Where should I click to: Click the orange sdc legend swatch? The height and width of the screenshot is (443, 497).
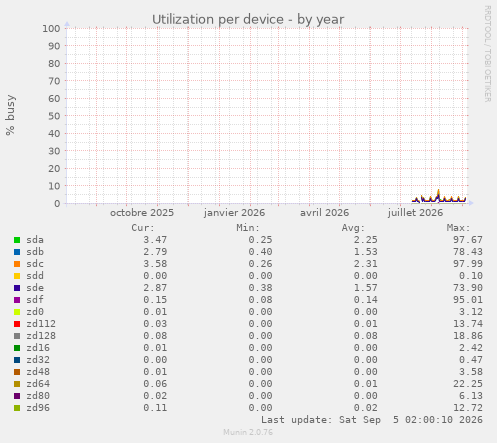[x=17, y=264]
